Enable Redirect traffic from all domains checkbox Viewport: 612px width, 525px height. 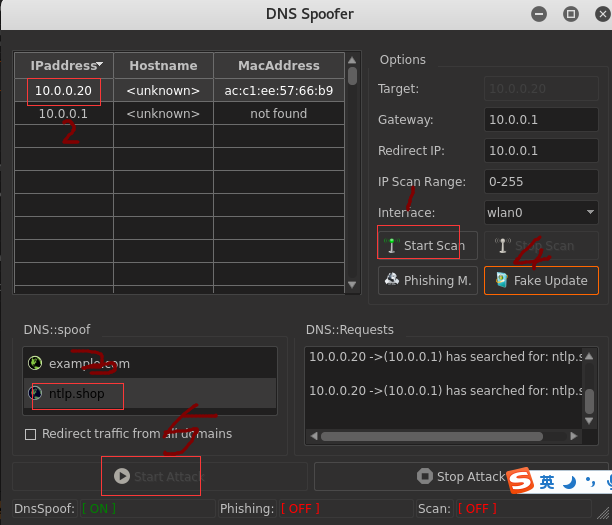(30, 434)
